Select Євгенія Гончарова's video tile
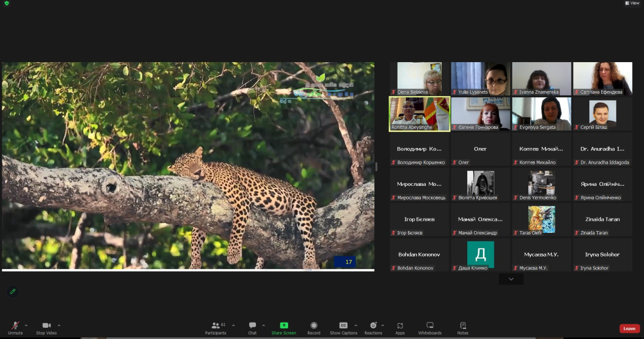Image resolution: width=644 pixels, height=339 pixels. click(x=481, y=114)
